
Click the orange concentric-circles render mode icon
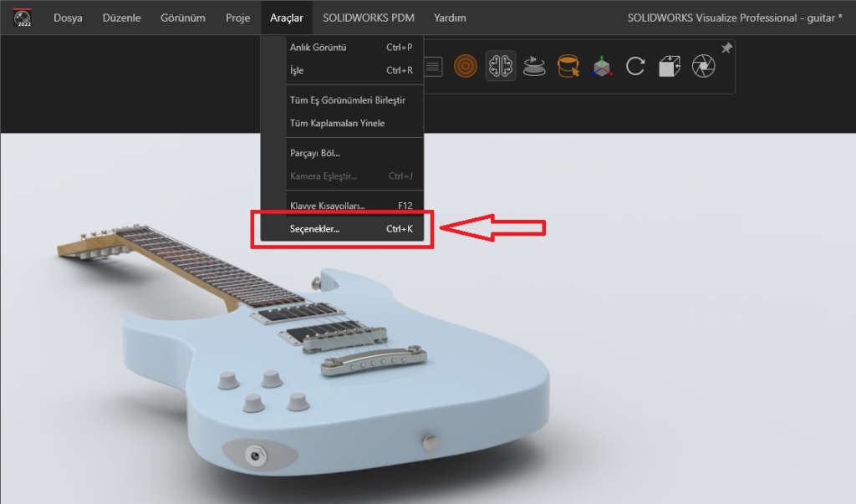pos(466,66)
